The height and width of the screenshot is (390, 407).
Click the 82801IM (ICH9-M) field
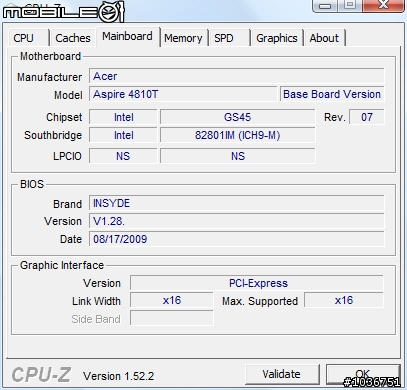tap(237, 135)
